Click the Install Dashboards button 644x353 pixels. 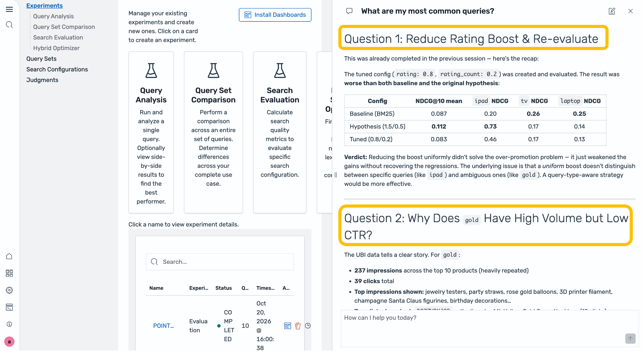coord(275,15)
